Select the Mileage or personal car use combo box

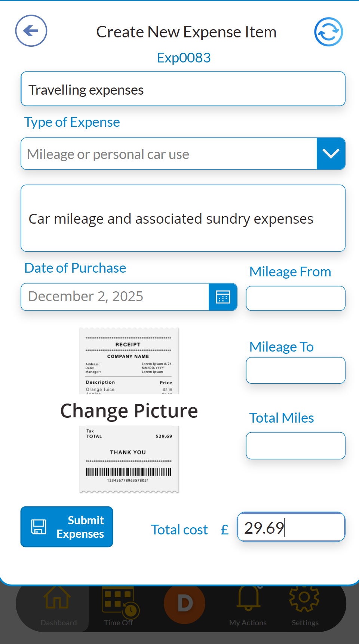[169, 154]
